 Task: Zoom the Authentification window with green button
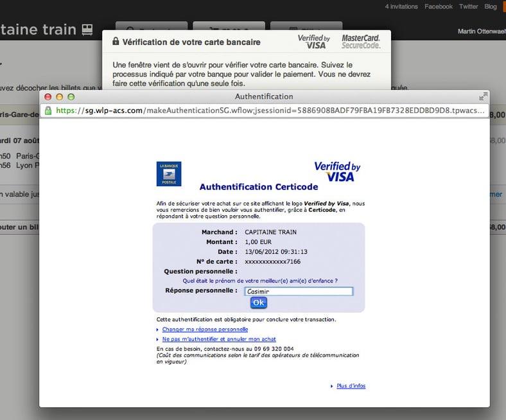pos(71,97)
